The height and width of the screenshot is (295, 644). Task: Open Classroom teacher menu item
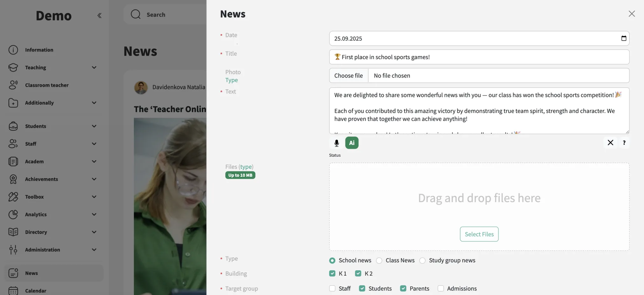click(x=47, y=85)
